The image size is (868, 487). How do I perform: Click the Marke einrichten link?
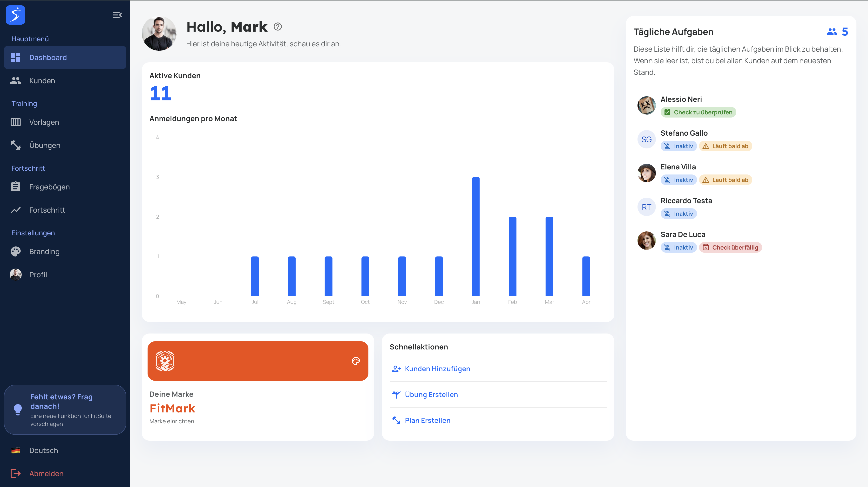(x=172, y=421)
